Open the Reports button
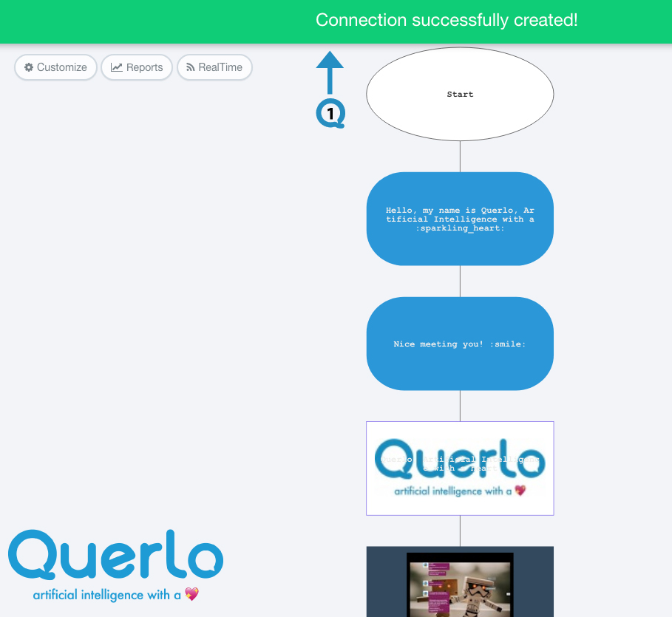Image resolution: width=672 pixels, height=617 pixels. 137,67
